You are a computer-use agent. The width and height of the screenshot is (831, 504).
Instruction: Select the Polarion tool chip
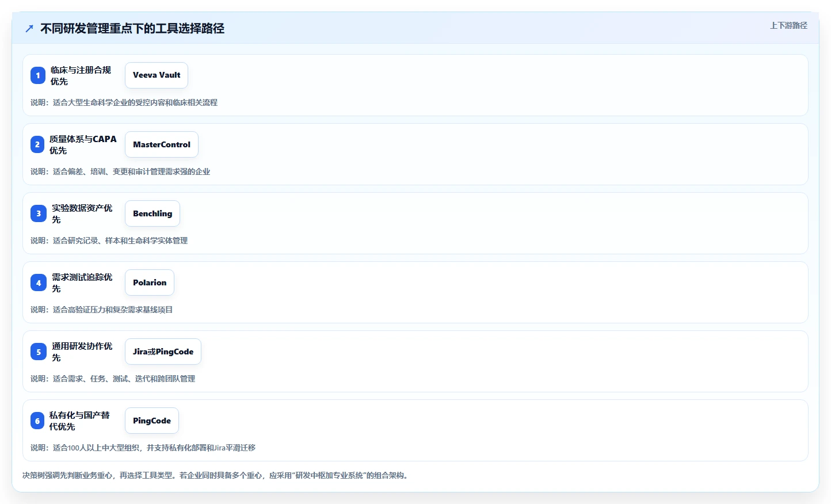pyautogui.click(x=150, y=282)
